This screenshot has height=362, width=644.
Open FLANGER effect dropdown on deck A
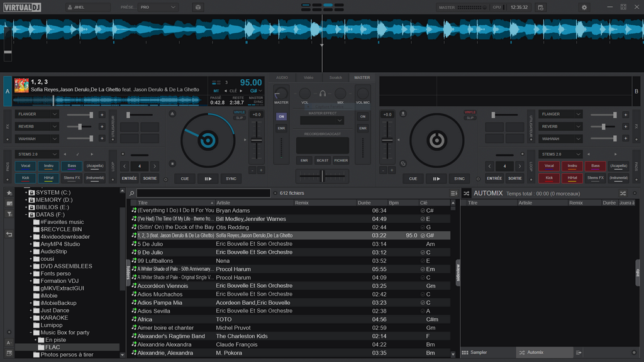36,114
